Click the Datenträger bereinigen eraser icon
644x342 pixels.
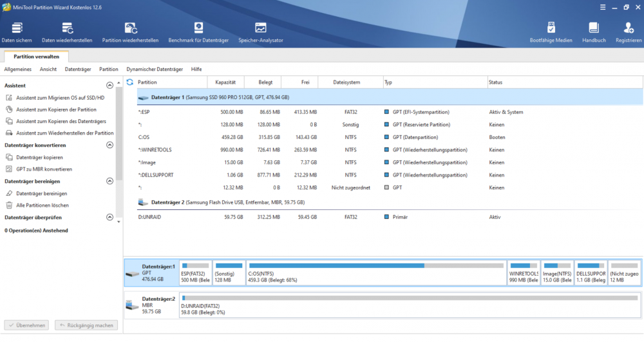click(9, 193)
